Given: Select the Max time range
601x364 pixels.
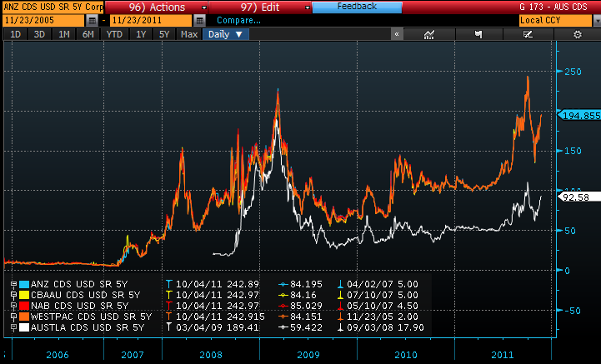Looking at the screenshot, I should 189,34.
